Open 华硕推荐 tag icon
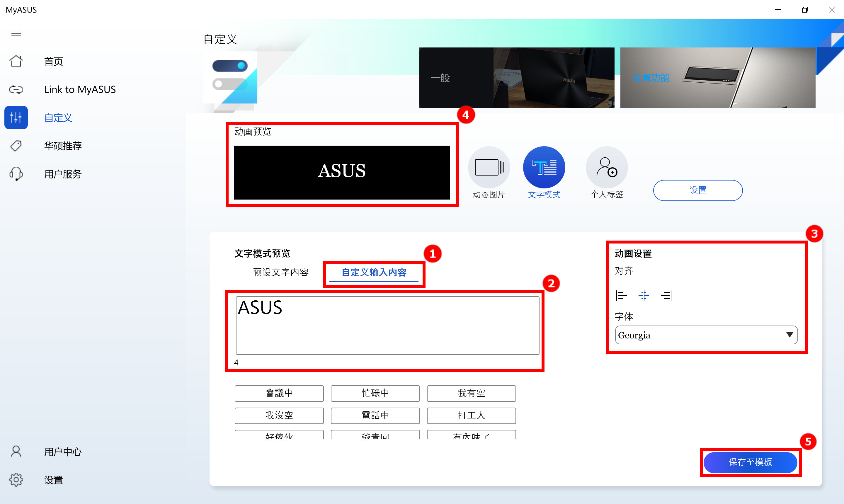Viewport: 844px width, 504px height. [x=16, y=146]
